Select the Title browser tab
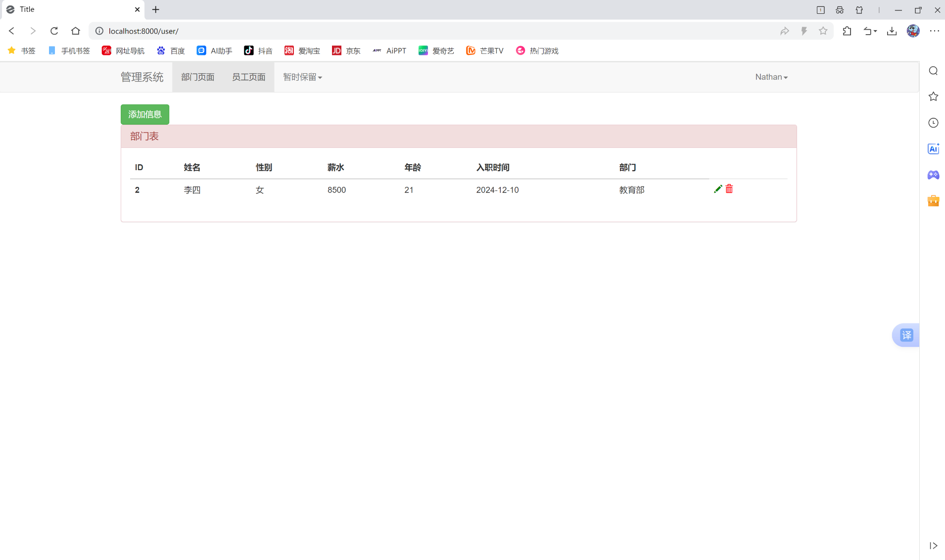 coord(72,9)
